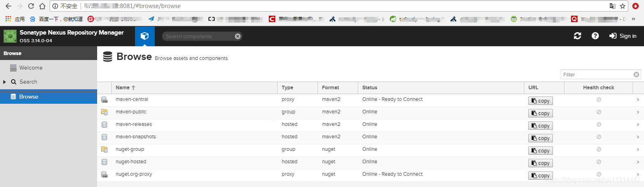Bookmark this page with the star icon
The width and height of the screenshot is (644, 187).
(x=623, y=6)
